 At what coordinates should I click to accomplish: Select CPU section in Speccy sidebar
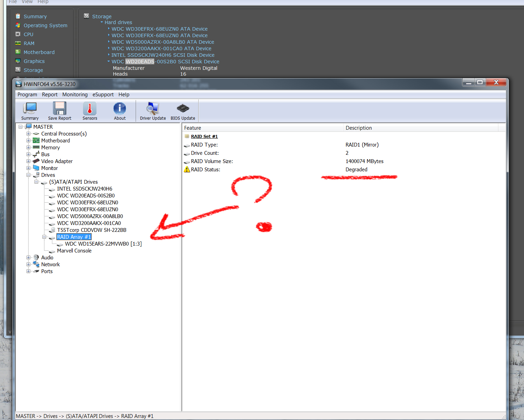(x=29, y=34)
